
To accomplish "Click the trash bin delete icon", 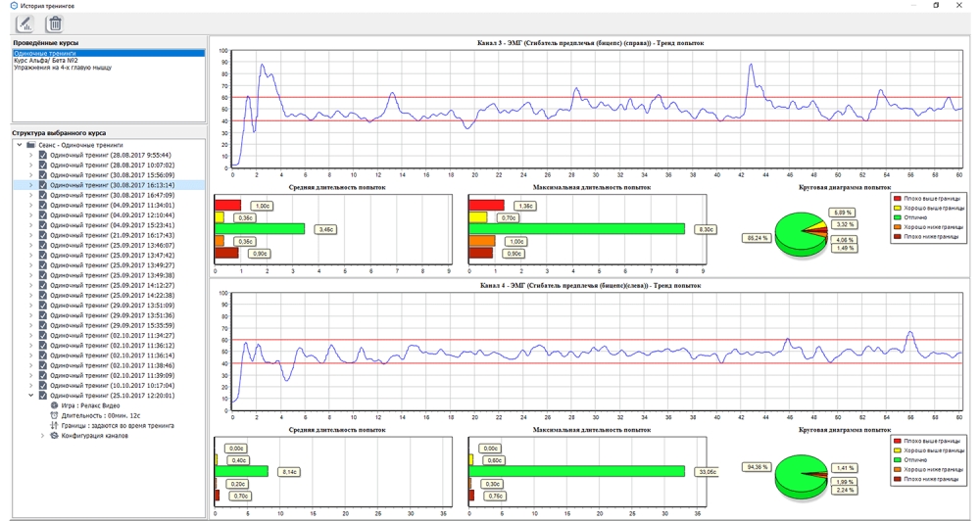I will 55,24.
